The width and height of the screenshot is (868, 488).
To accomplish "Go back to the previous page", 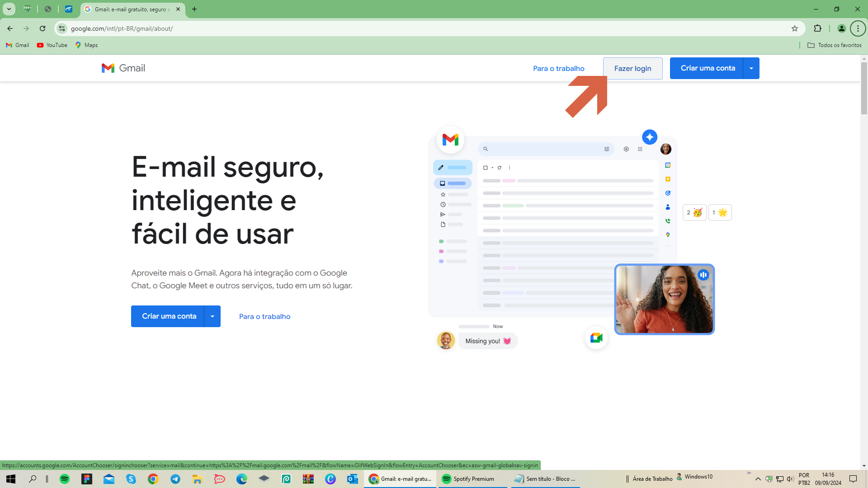I will click(x=10, y=28).
